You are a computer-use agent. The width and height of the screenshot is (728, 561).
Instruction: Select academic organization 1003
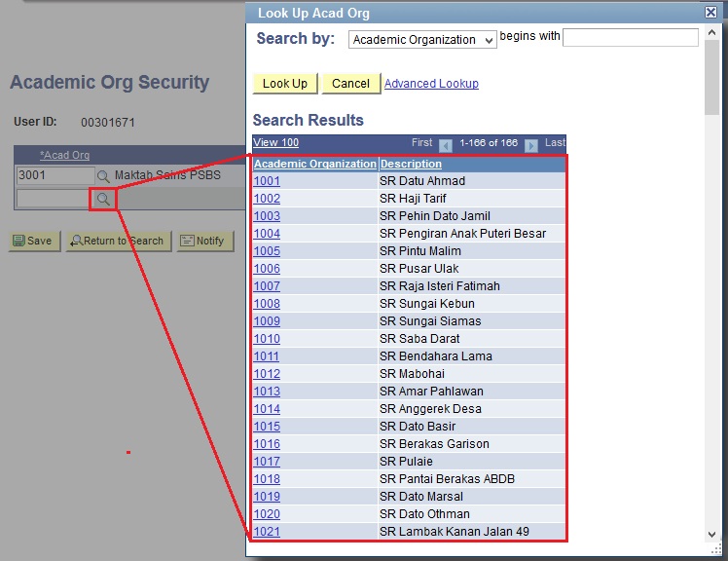(267, 216)
